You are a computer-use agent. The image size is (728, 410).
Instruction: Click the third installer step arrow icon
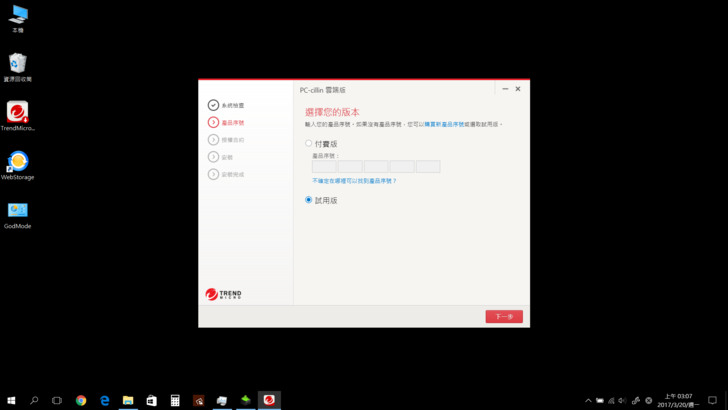click(x=213, y=140)
